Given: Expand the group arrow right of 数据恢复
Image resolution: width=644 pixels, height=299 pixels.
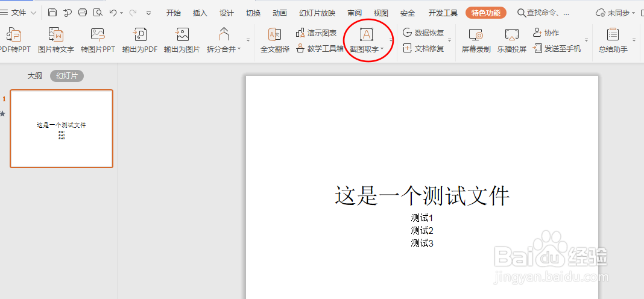Looking at the screenshot, I should pos(449,40).
